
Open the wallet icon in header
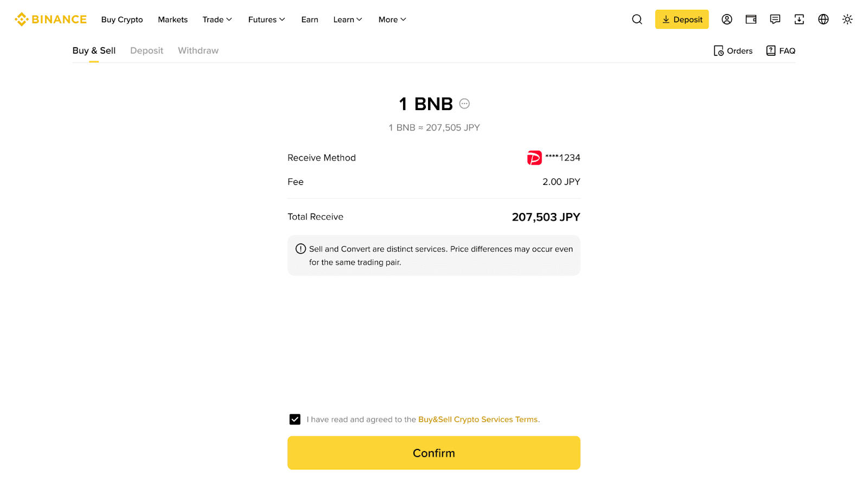tap(751, 20)
